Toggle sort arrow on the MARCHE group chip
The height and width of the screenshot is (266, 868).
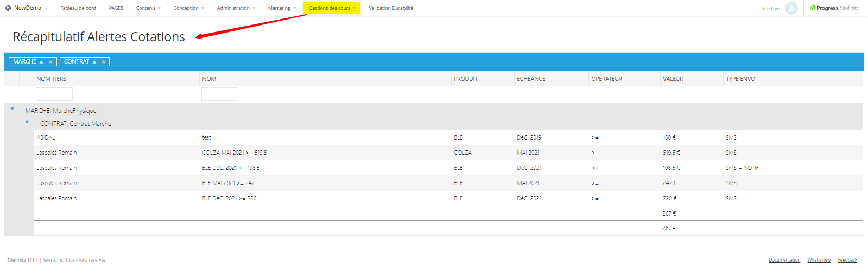41,62
